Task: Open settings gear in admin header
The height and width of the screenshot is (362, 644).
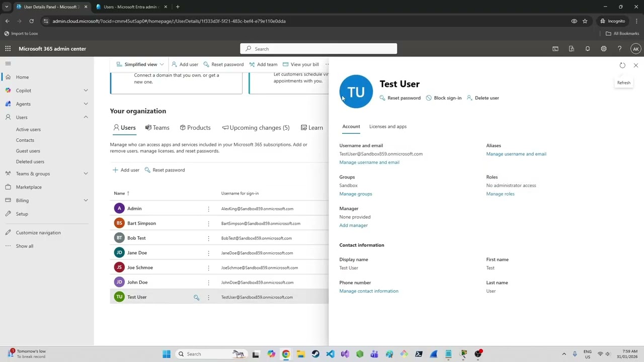Action: pos(604,49)
